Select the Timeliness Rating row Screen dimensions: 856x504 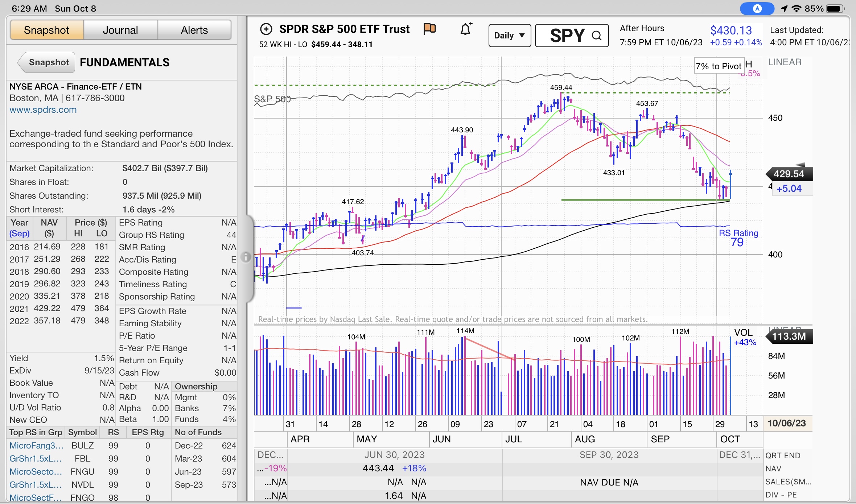177,284
